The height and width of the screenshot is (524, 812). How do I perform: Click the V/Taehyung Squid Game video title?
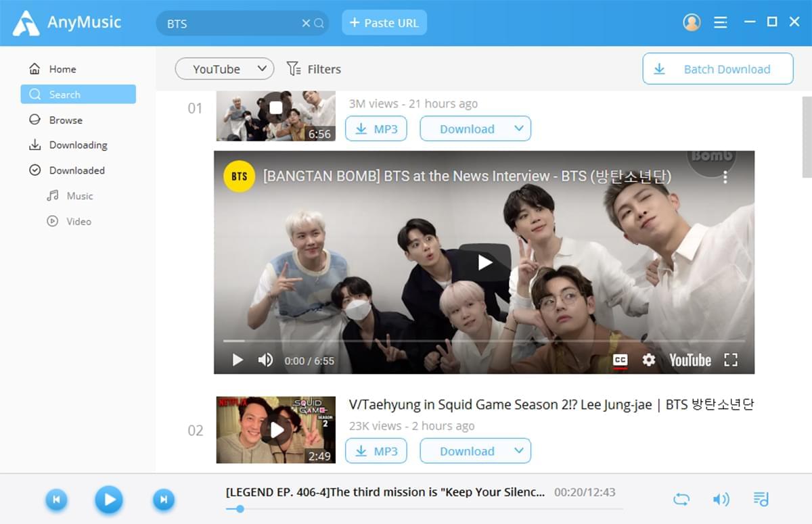pyautogui.click(x=551, y=404)
